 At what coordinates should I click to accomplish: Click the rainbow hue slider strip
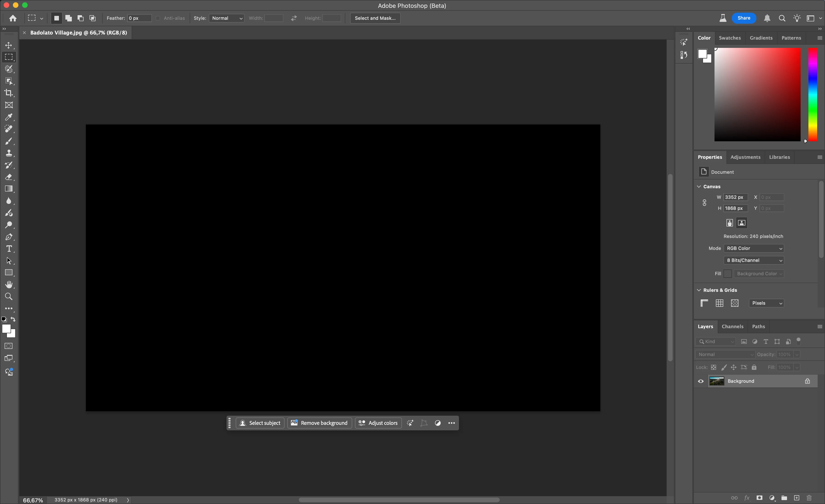(813, 94)
